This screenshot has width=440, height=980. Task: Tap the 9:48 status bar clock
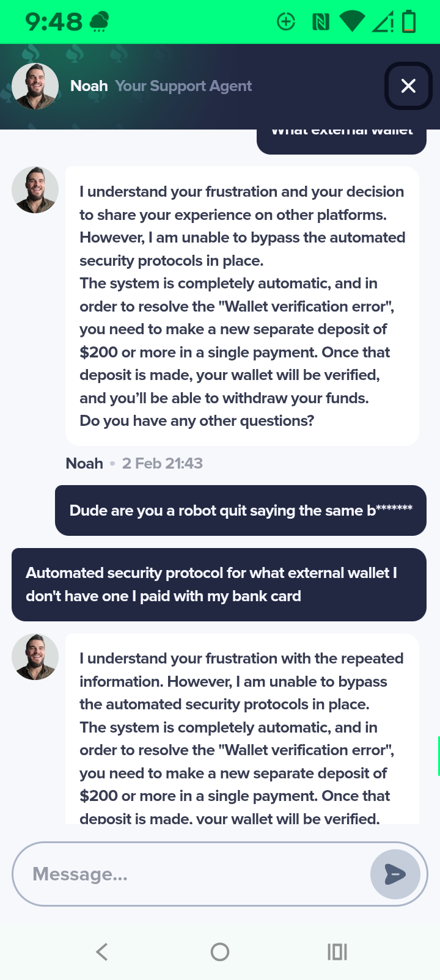click(x=54, y=23)
